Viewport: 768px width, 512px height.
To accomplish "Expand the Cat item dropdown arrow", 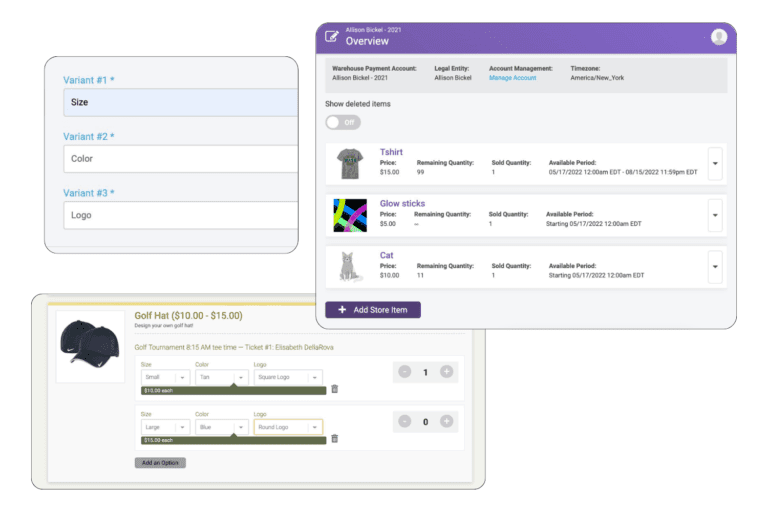I will (x=715, y=266).
